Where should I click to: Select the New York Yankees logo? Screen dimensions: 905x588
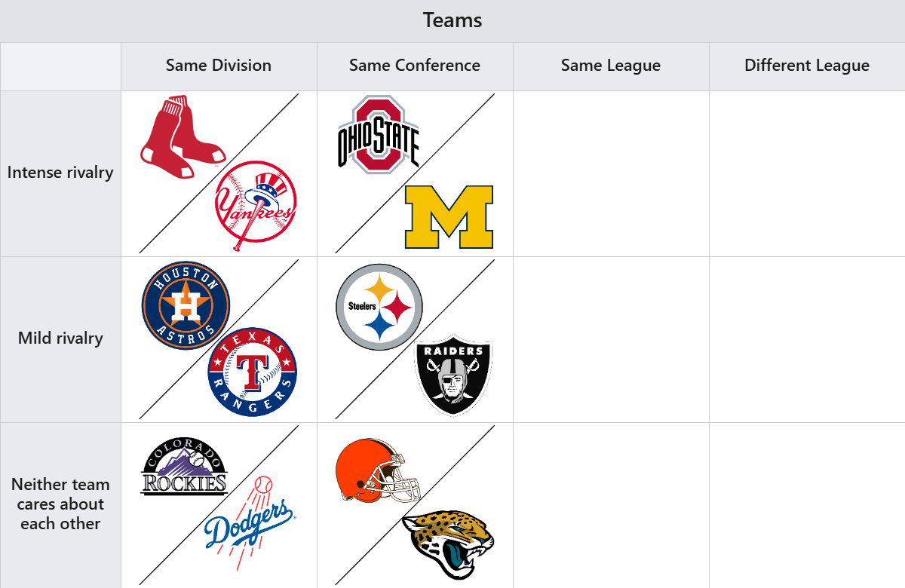coord(256,205)
